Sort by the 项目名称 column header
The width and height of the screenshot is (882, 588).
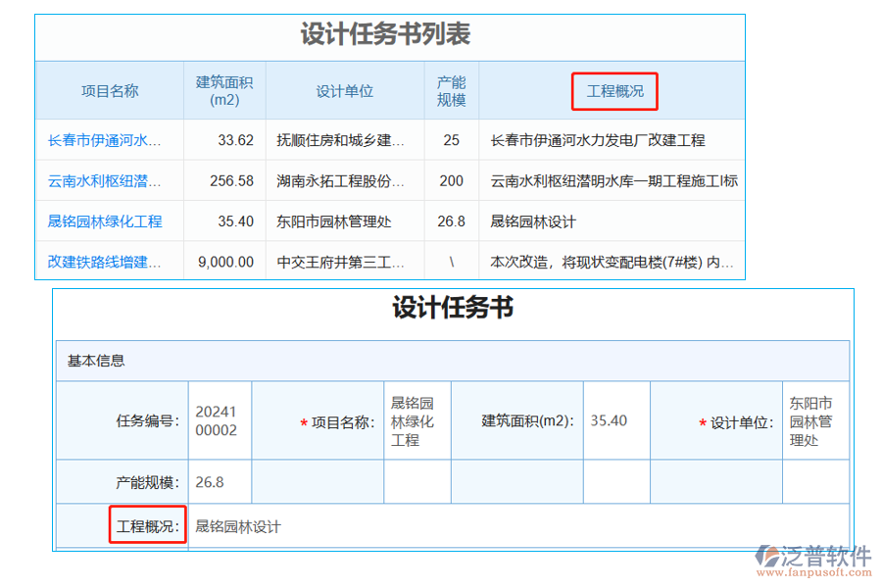tap(109, 90)
